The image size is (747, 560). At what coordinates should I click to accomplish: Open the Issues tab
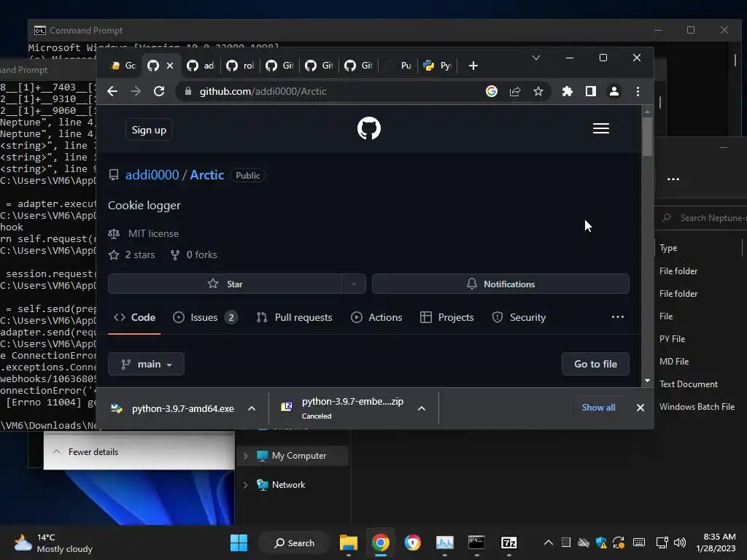205,318
